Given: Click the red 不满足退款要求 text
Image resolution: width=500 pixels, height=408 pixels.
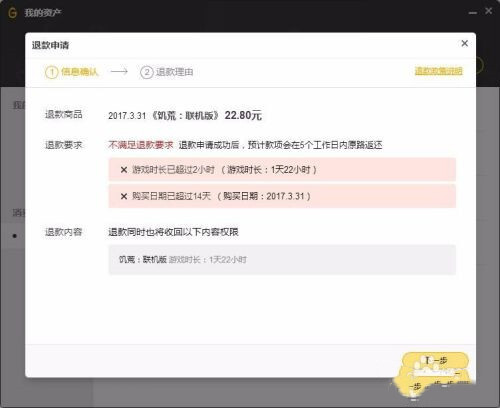Looking at the screenshot, I should 141,145.
